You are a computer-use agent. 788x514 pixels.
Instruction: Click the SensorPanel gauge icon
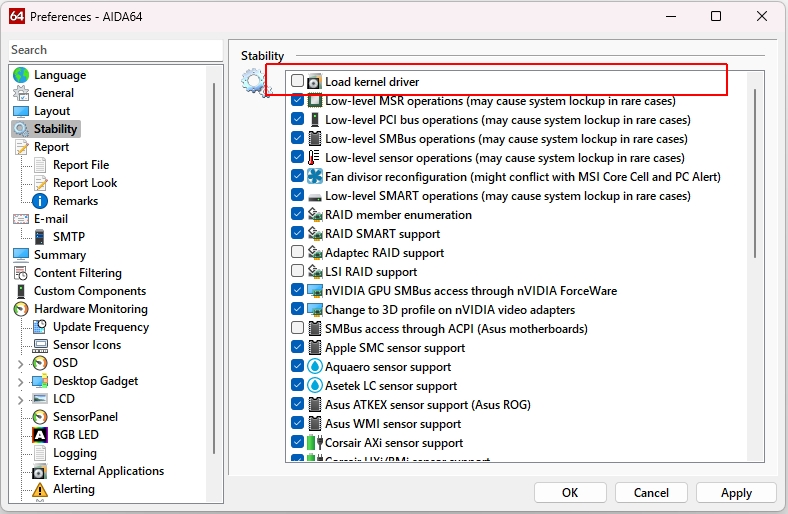point(40,417)
